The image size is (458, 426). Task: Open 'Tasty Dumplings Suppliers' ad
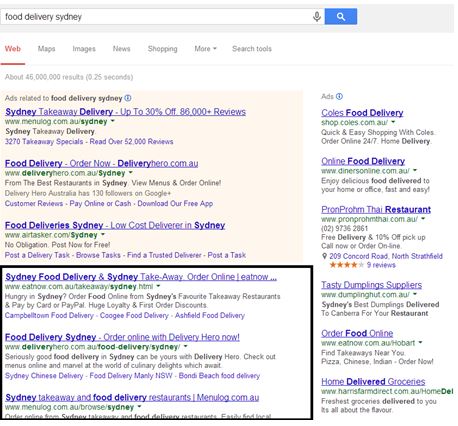(372, 285)
